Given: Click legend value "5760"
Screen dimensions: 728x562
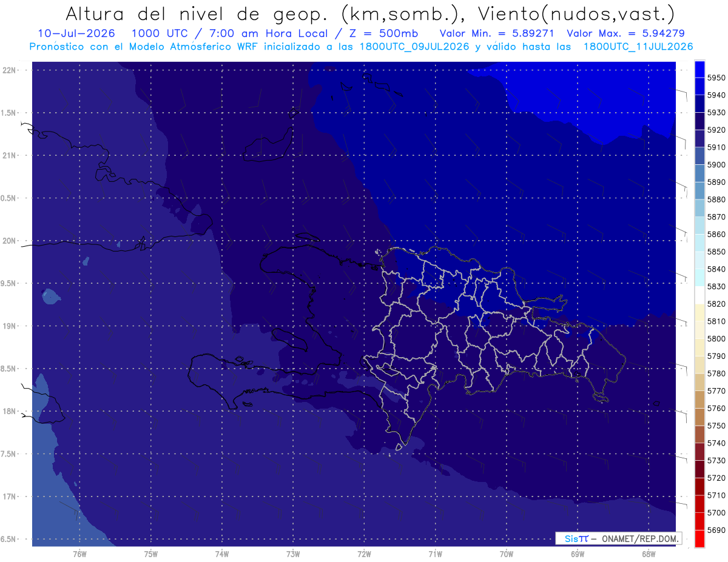Looking at the screenshot, I should pyautogui.click(x=716, y=408).
